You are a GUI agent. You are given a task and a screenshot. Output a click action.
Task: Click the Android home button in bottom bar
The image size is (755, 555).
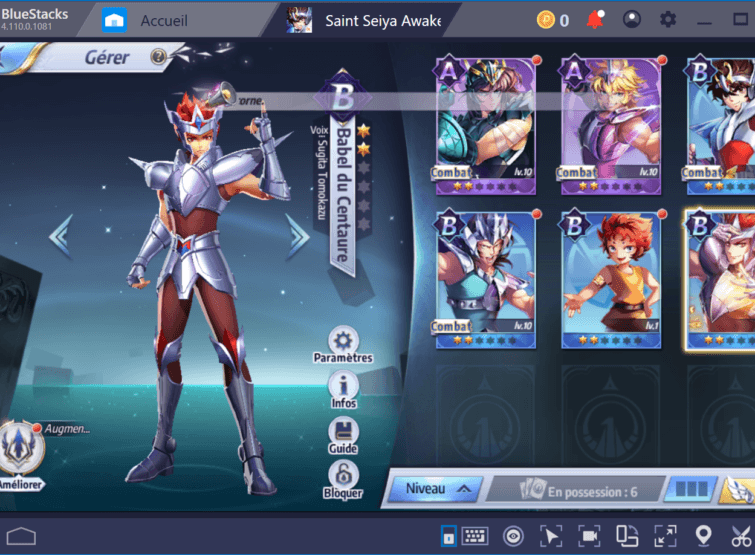22,537
